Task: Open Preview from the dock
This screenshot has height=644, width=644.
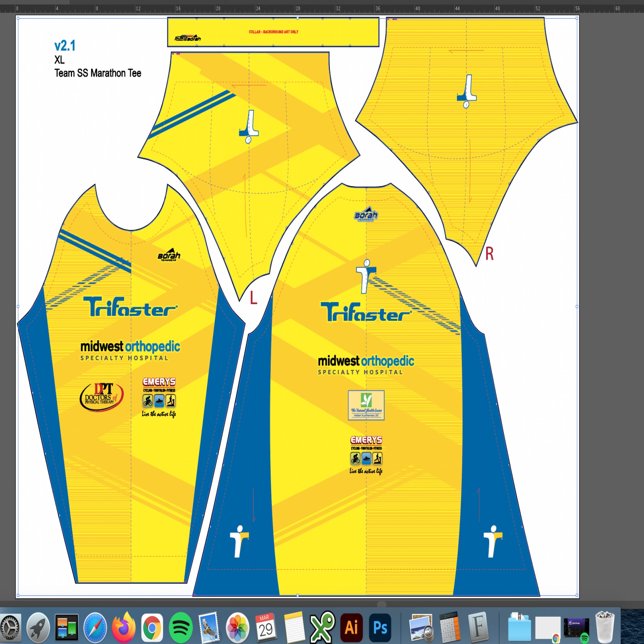Action: [x=421, y=627]
